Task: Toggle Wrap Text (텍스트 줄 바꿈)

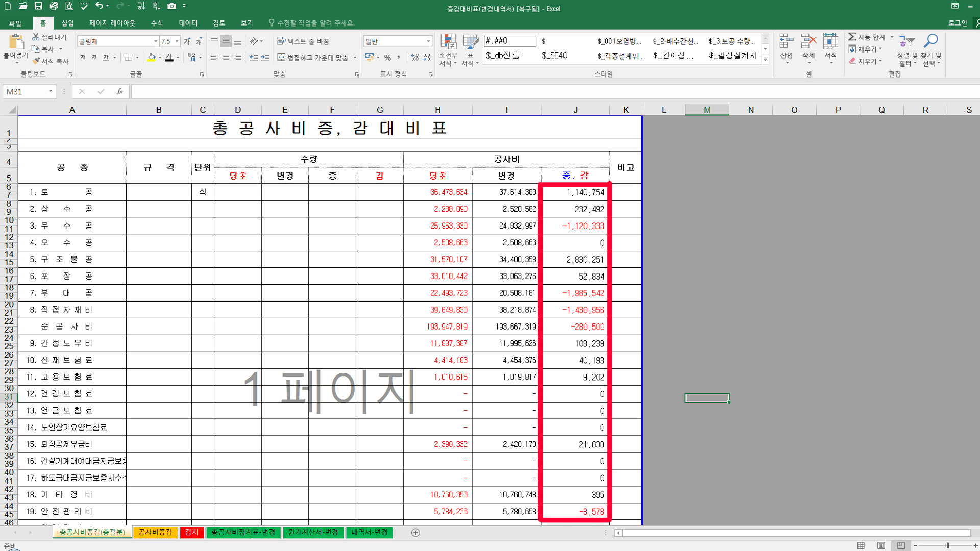Action: 303,41
